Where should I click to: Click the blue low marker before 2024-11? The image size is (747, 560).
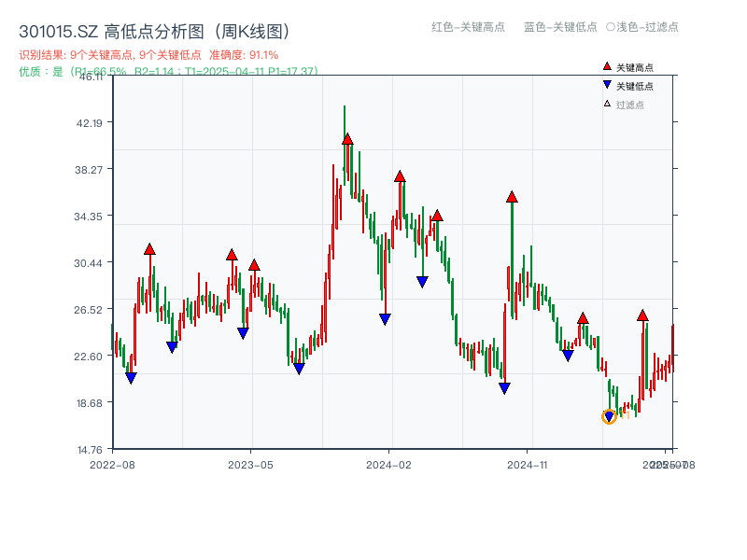(x=502, y=385)
